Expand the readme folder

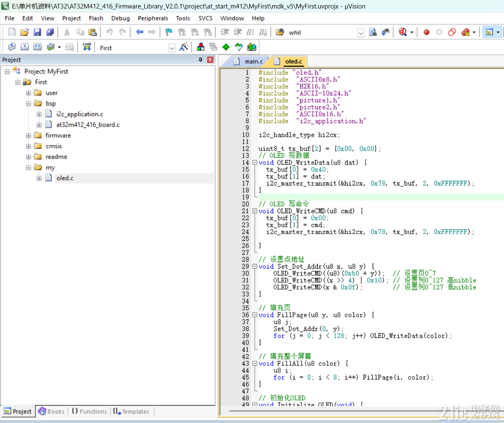(x=28, y=157)
